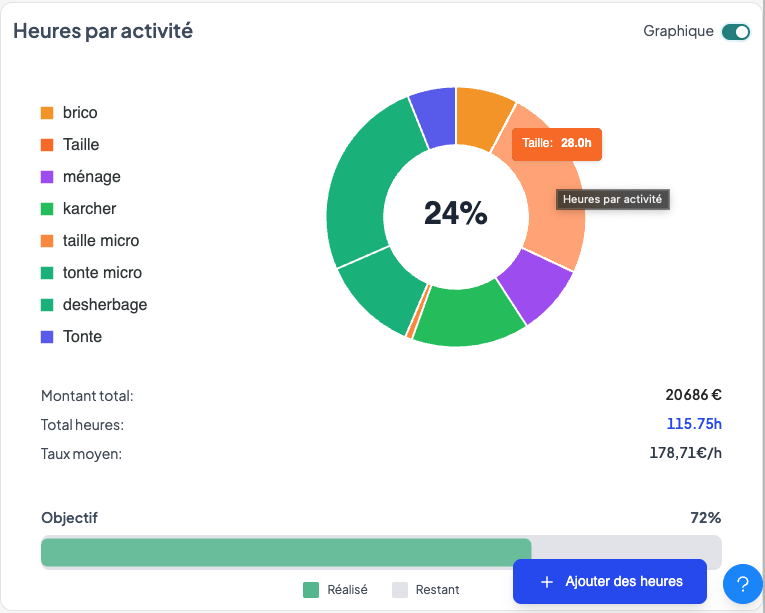Click the orange brico donut slice
The image size is (765, 613).
482,119
